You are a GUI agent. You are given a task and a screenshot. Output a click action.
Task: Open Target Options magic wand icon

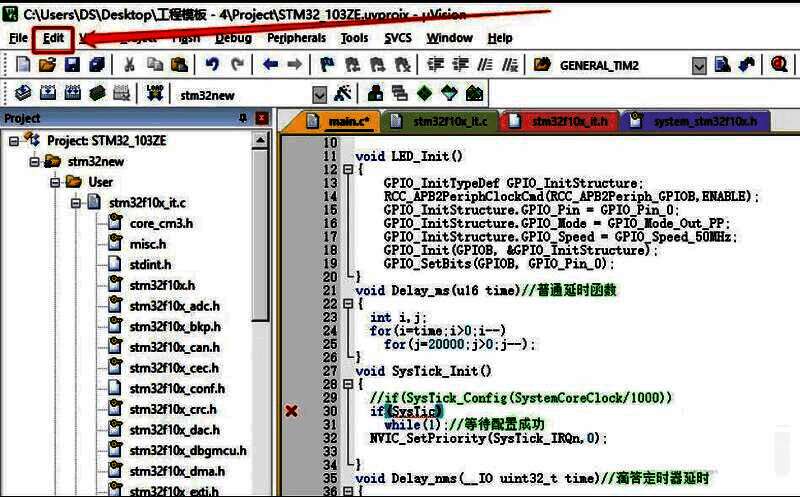pos(343,94)
